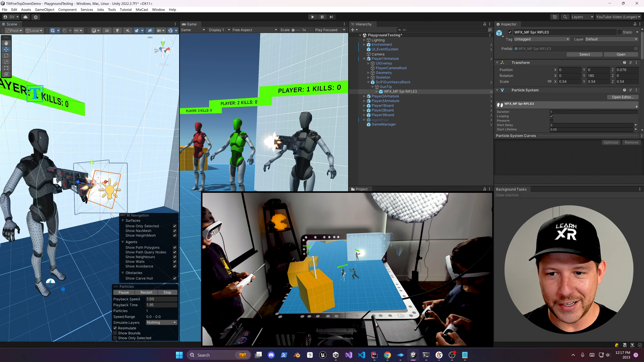Collapse the Transform component foldout
Image resolution: width=644 pixels, height=362 pixels.
click(x=497, y=63)
